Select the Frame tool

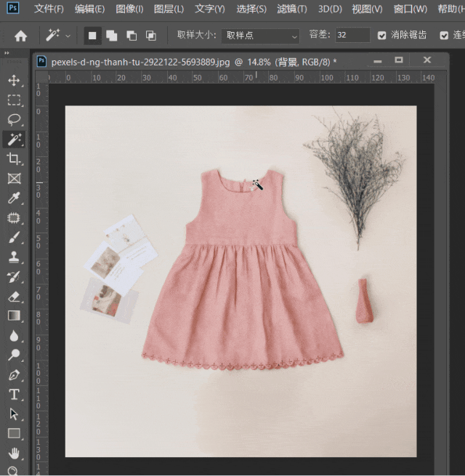click(14, 179)
